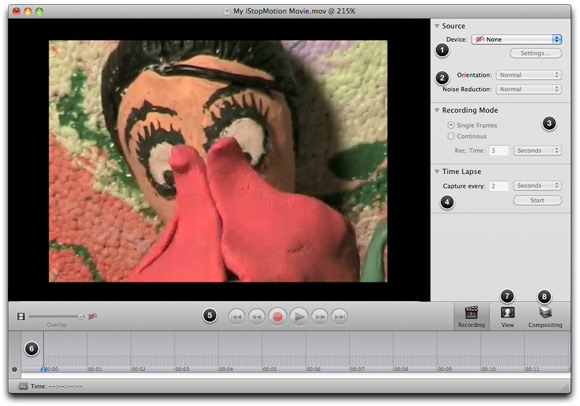Viewport: 580px width, 406px height.
Task: Select the Single Frames radio button
Action: [451, 125]
